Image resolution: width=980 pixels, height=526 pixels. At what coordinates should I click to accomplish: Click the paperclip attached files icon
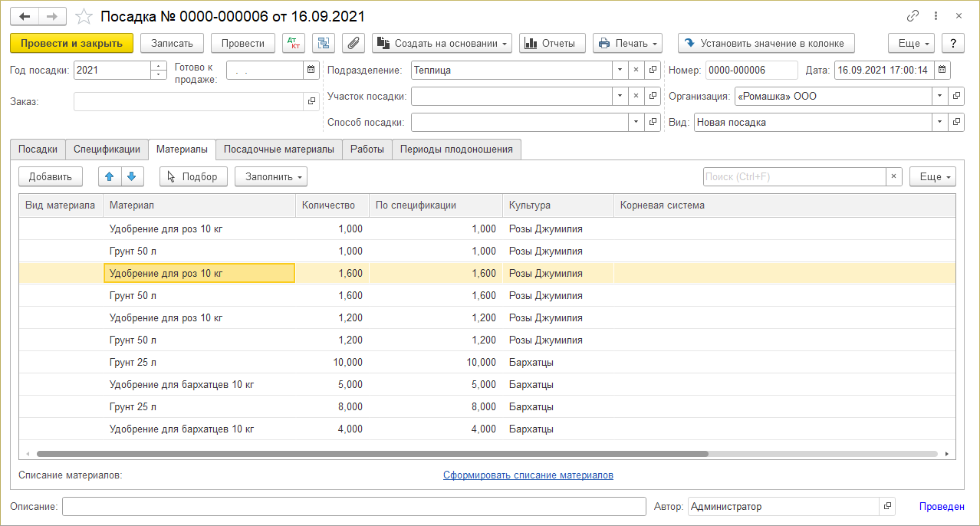[353, 44]
